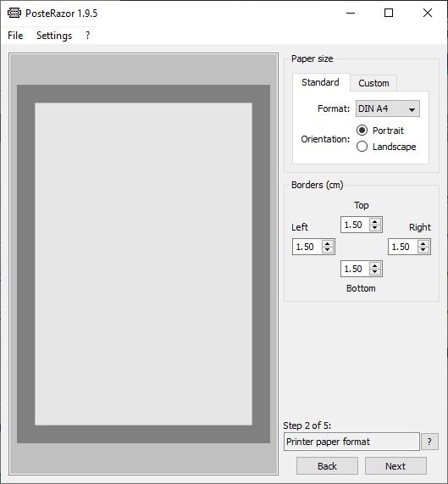Open the Format dropdown showing DIN A4

pyautogui.click(x=388, y=108)
